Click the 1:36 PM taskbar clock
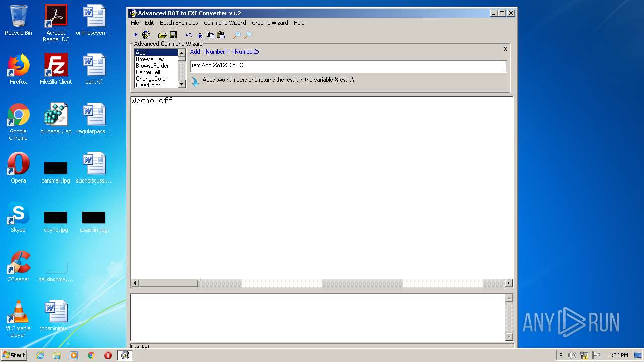Viewport: 644px width, 362px height. (x=618, y=355)
